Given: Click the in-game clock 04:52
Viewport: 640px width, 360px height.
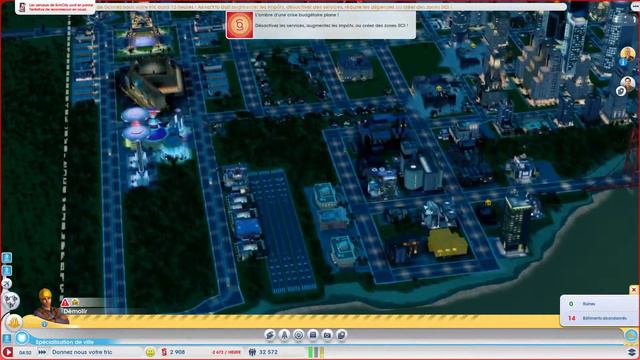Looking at the screenshot, I should tap(25, 352).
